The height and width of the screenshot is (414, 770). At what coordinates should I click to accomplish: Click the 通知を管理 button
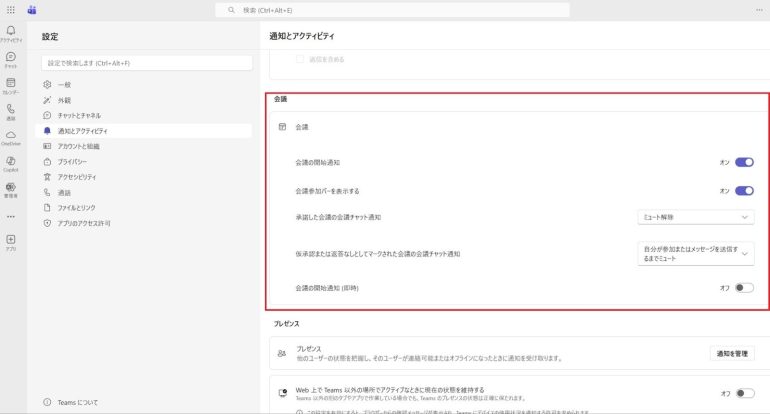[732, 354]
